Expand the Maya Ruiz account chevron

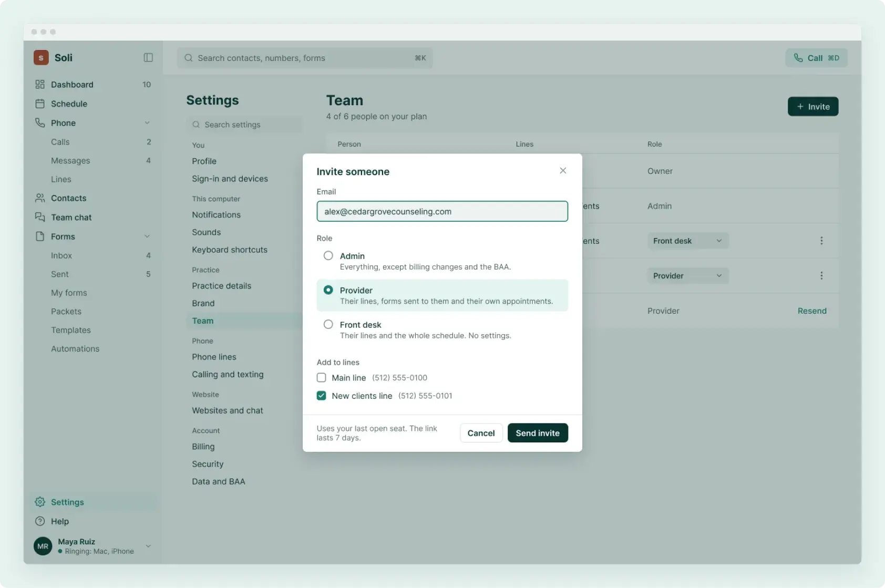pos(148,546)
